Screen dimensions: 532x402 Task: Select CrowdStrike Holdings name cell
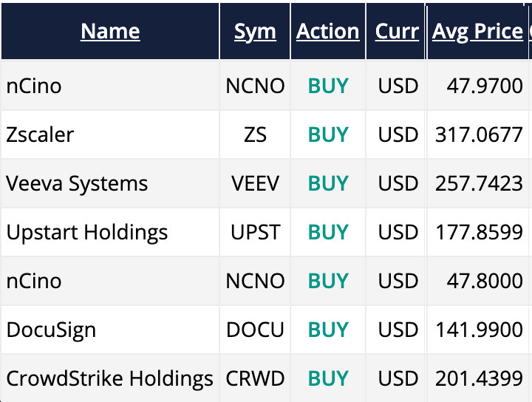[x=109, y=378]
